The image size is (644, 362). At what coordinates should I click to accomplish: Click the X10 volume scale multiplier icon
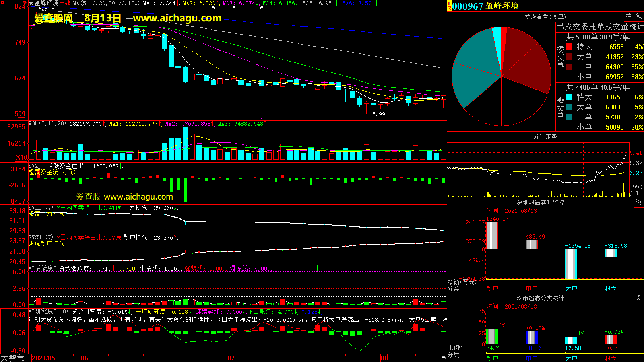click(x=21, y=157)
